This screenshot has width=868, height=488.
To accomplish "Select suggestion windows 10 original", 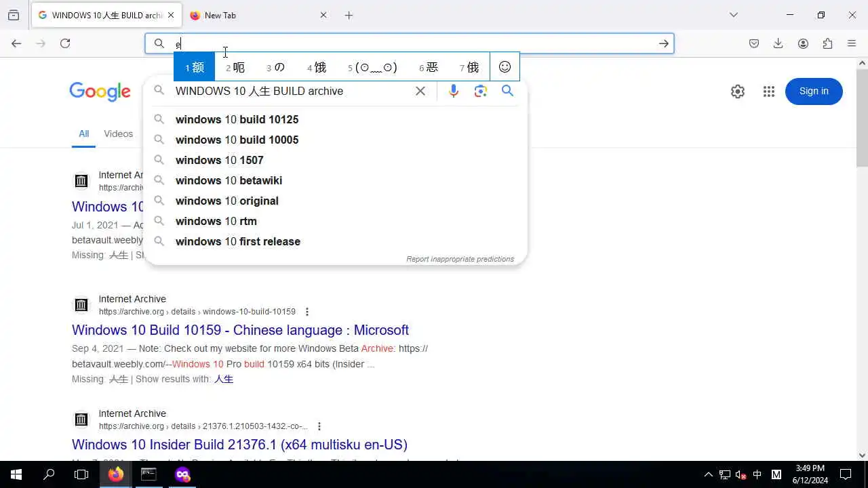I will (x=336, y=201).
